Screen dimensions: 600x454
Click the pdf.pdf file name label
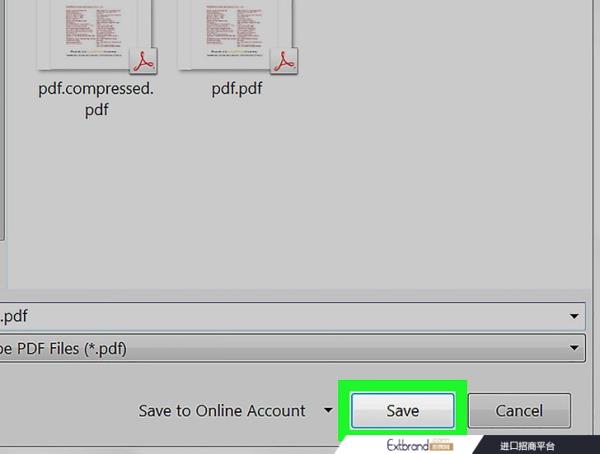237,89
